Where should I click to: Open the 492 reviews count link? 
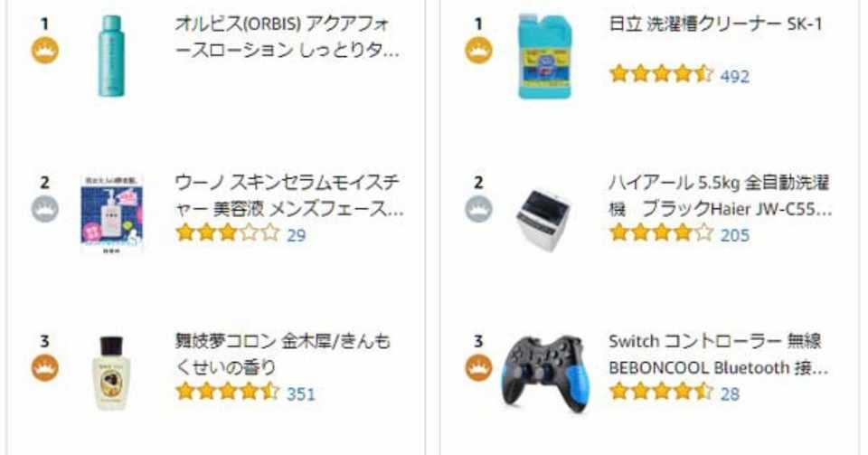(734, 76)
